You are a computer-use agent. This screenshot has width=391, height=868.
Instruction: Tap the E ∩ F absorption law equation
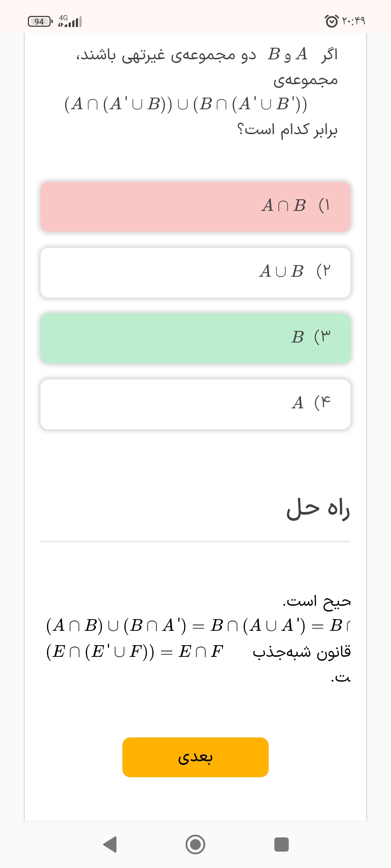pos(135,652)
